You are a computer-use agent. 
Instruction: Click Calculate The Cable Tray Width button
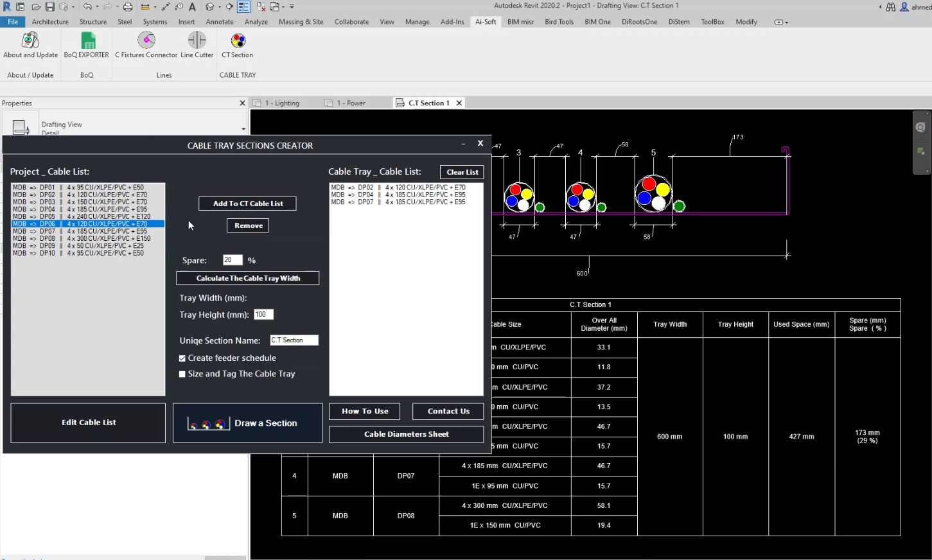pos(248,278)
